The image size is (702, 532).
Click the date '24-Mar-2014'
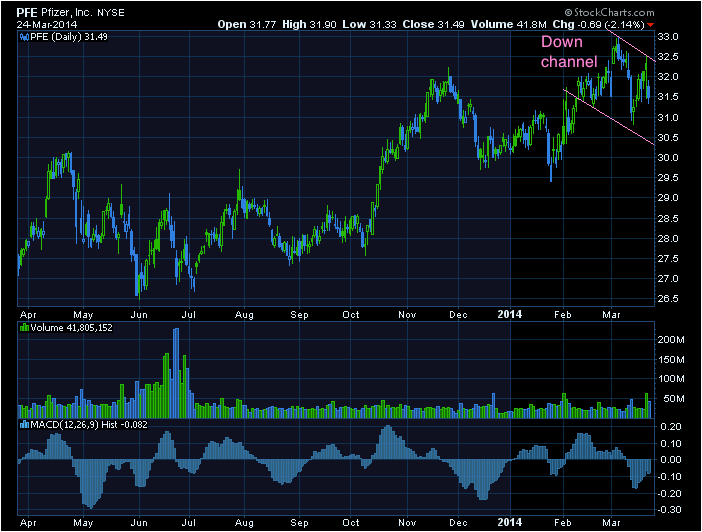click(x=47, y=25)
